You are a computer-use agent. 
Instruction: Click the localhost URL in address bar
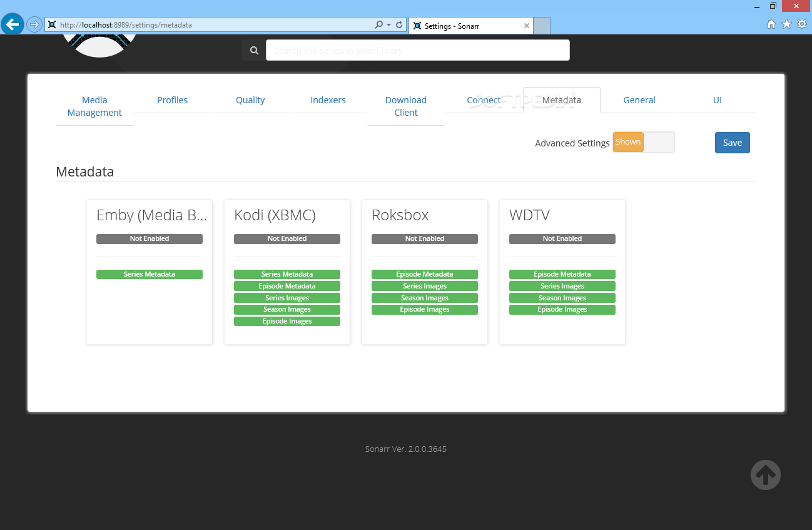coord(126,25)
